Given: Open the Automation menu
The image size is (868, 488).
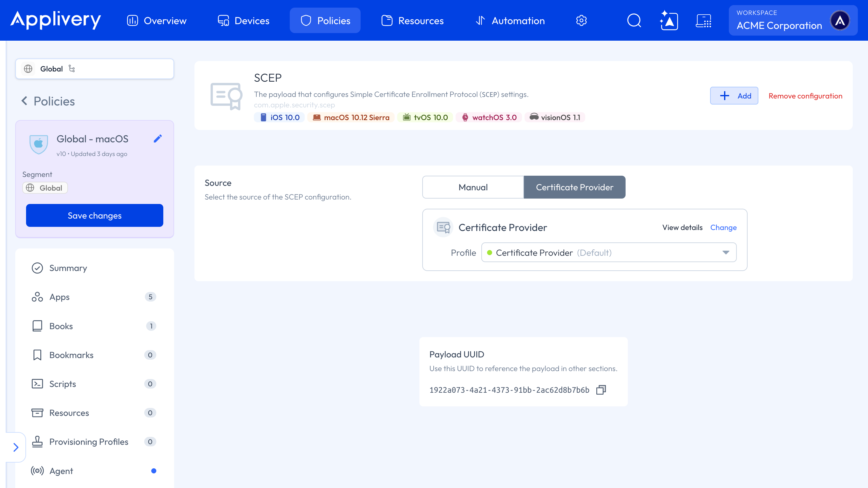Looking at the screenshot, I should [x=510, y=21].
